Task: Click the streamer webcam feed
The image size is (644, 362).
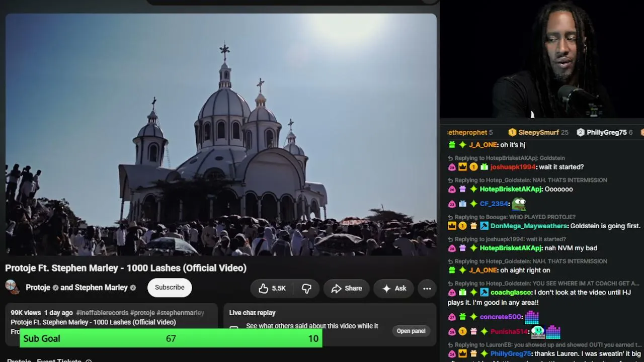Action: [542, 59]
